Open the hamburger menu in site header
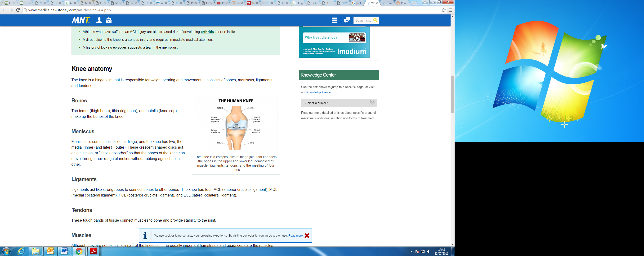This screenshot has width=644, height=256. click(334, 20)
